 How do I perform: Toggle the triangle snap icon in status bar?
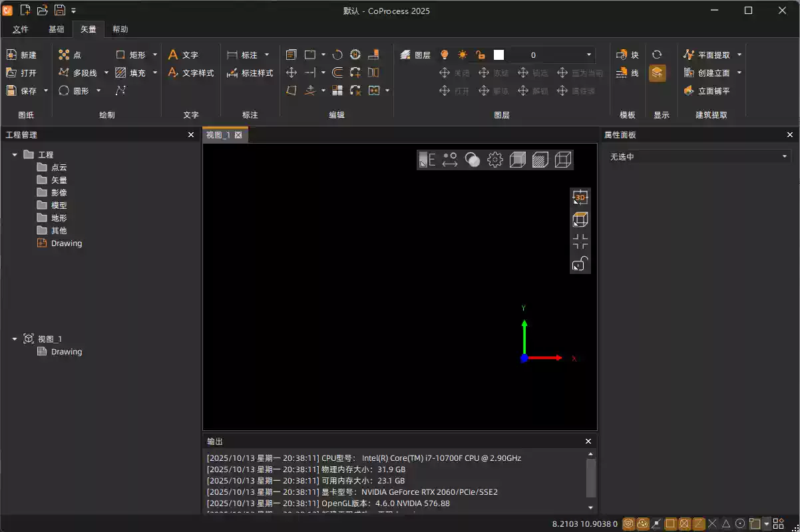click(726, 523)
